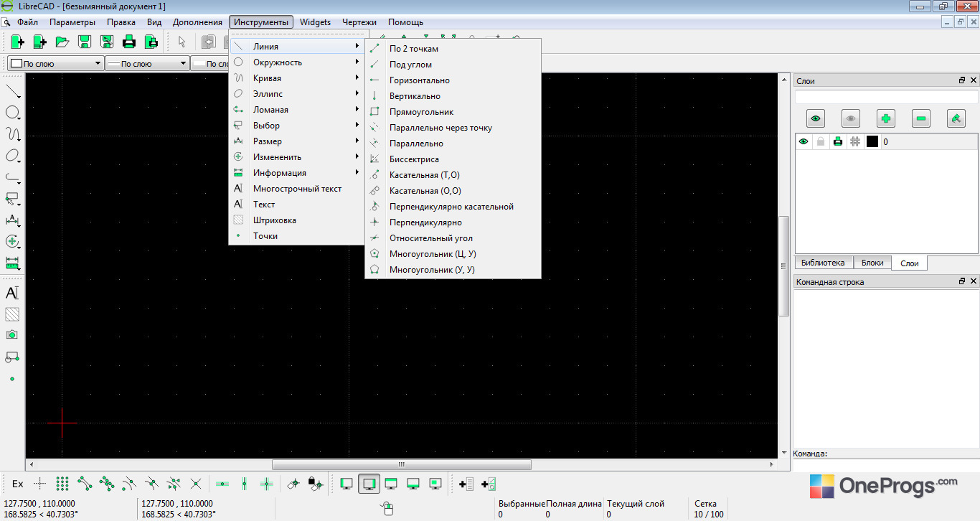The height and width of the screenshot is (521, 980).
Task: Open print preview from the toolbar
Action: coord(151,42)
